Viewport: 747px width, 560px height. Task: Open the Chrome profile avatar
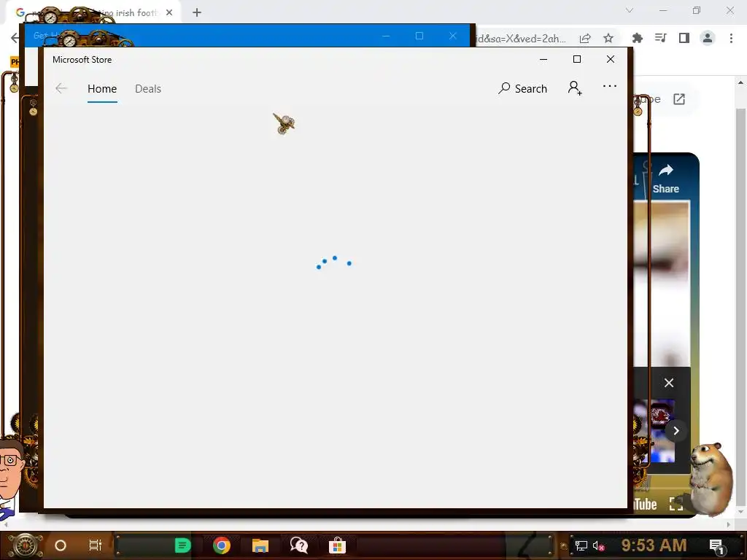(x=708, y=38)
